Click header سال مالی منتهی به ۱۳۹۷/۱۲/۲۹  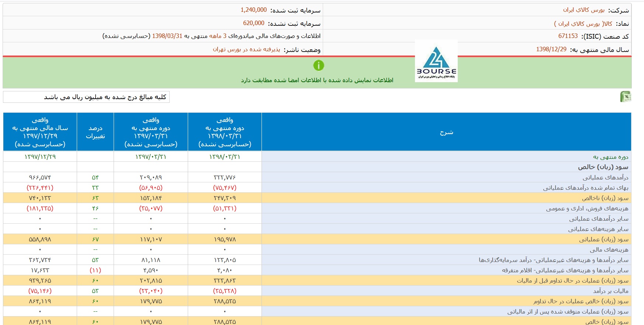point(40,132)
